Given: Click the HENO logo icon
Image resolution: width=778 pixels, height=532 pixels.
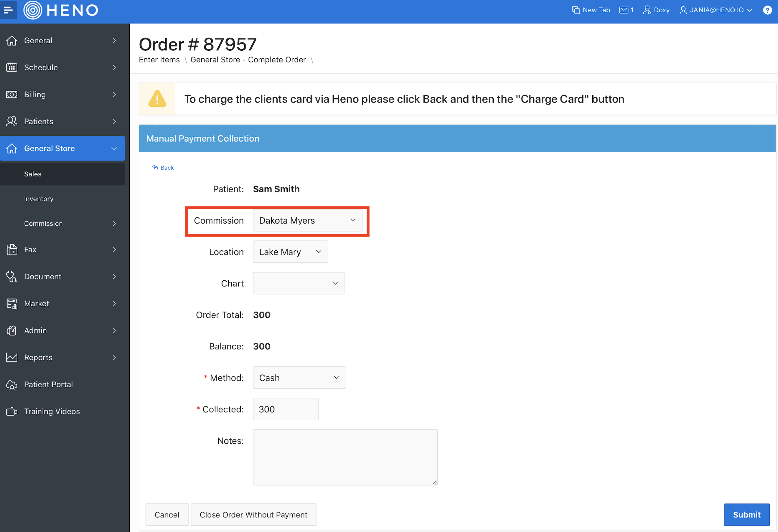Looking at the screenshot, I should (x=32, y=10).
